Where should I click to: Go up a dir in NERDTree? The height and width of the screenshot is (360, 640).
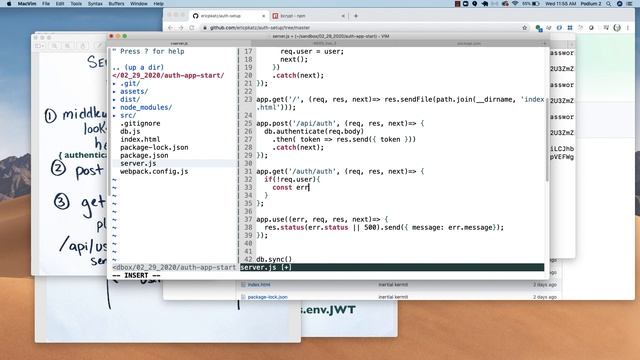138,67
